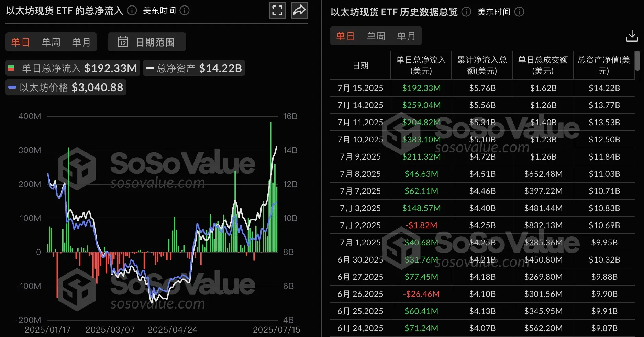Switch chart to 单月 view
Image resolution: width=644 pixels, height=337 pixels.
click(81, 42)
